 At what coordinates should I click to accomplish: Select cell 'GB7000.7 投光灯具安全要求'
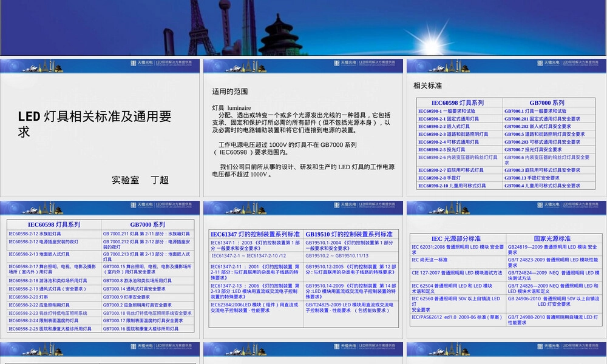(x=549, y=150)
